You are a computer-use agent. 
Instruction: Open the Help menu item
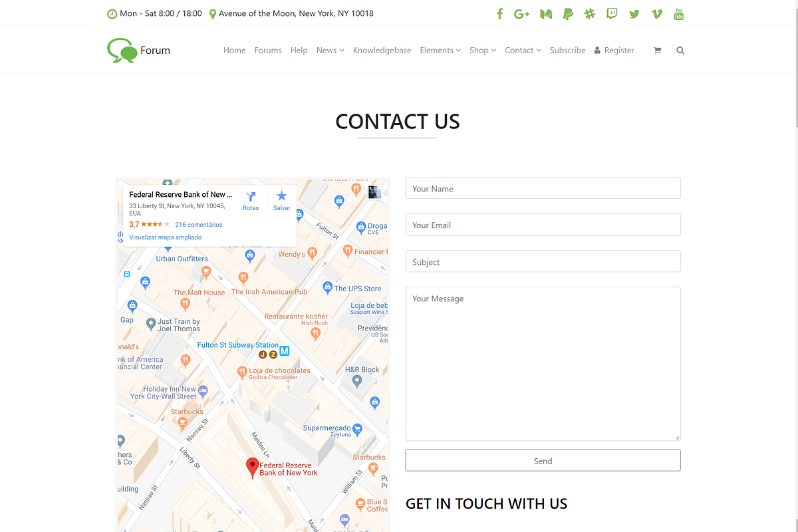click(x=299, y=51)
